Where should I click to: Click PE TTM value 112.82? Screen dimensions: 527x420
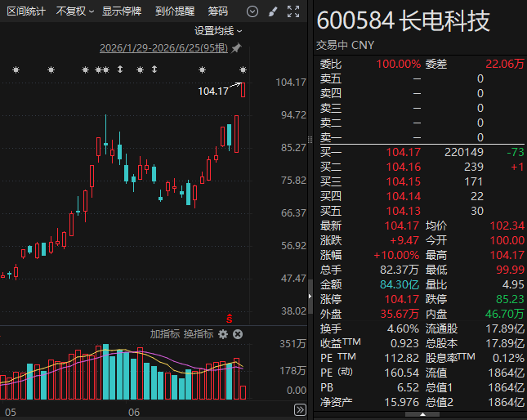[402, 358]
